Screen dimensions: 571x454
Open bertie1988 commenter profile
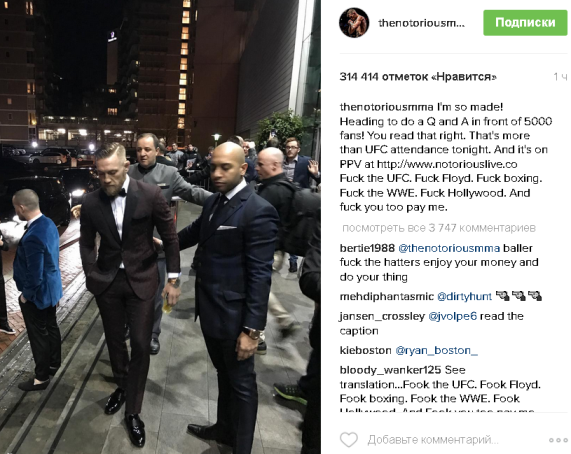(x=367, y=248)
